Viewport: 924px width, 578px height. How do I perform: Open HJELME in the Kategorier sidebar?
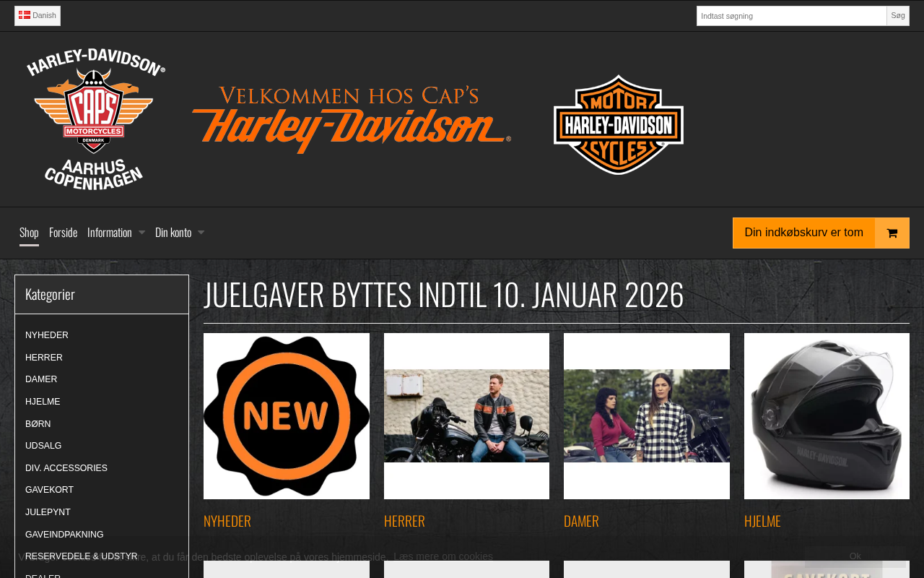click(43, 402)
